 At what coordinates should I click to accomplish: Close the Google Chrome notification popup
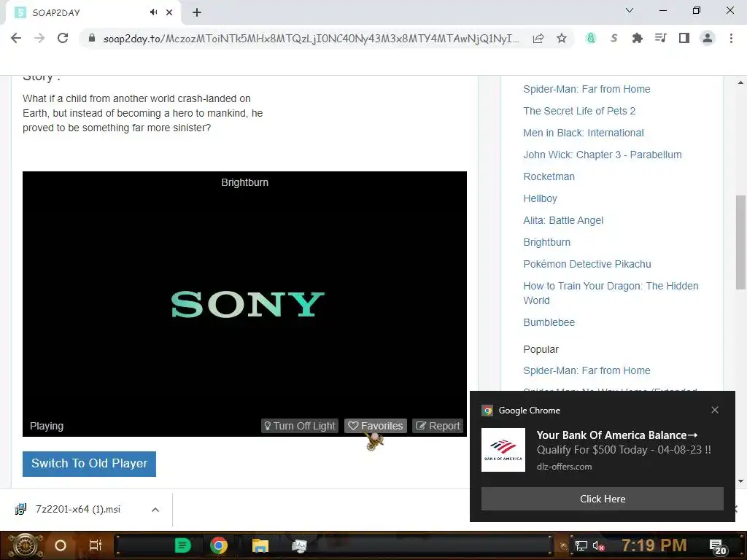[715, 410]
